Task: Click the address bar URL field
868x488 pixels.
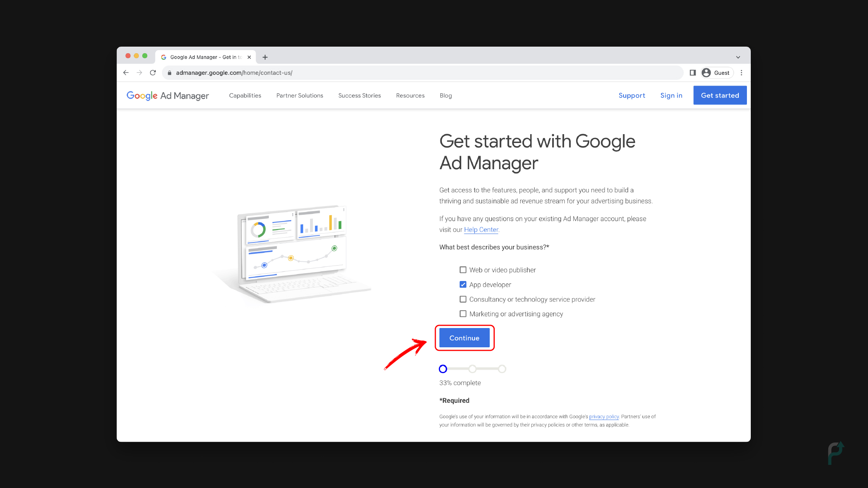Action: (386, 72)
